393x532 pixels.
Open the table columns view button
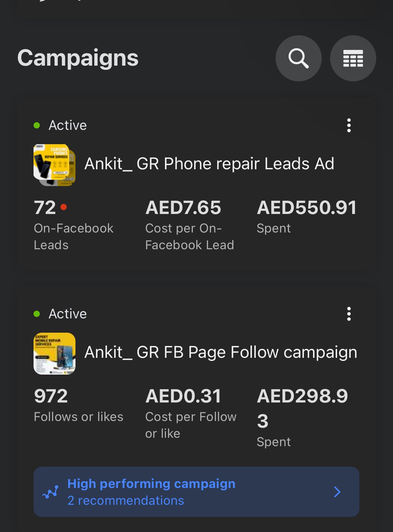353,58
